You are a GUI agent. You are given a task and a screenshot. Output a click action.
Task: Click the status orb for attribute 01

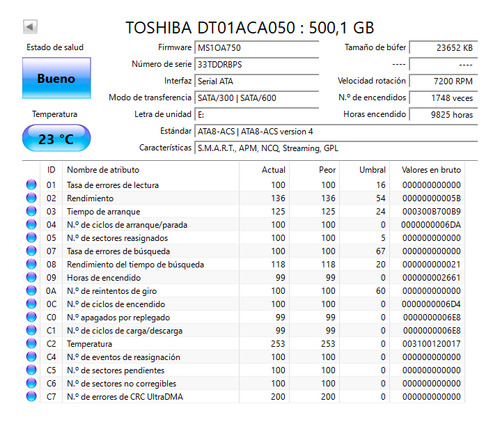click(31, 185)
